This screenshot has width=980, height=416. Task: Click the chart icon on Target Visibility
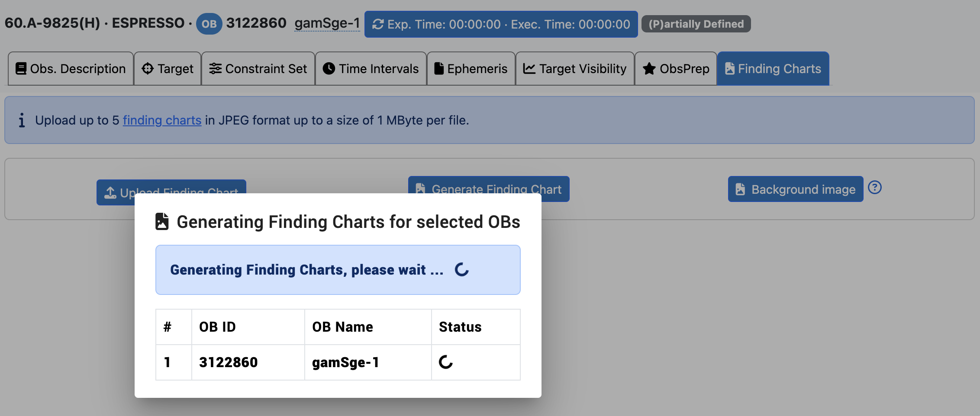point(529,69)
